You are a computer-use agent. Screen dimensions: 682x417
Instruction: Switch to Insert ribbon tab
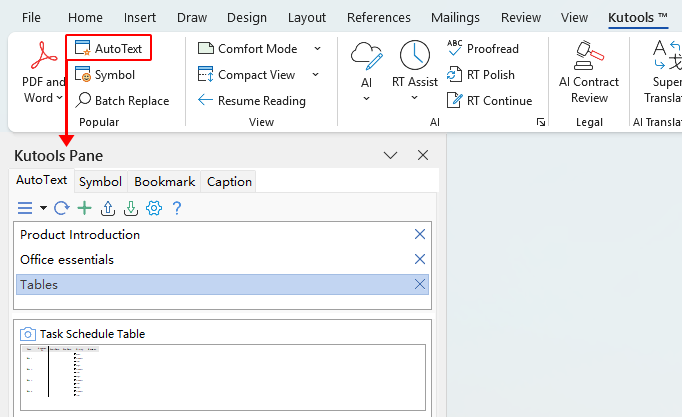(x=140, y=18)
